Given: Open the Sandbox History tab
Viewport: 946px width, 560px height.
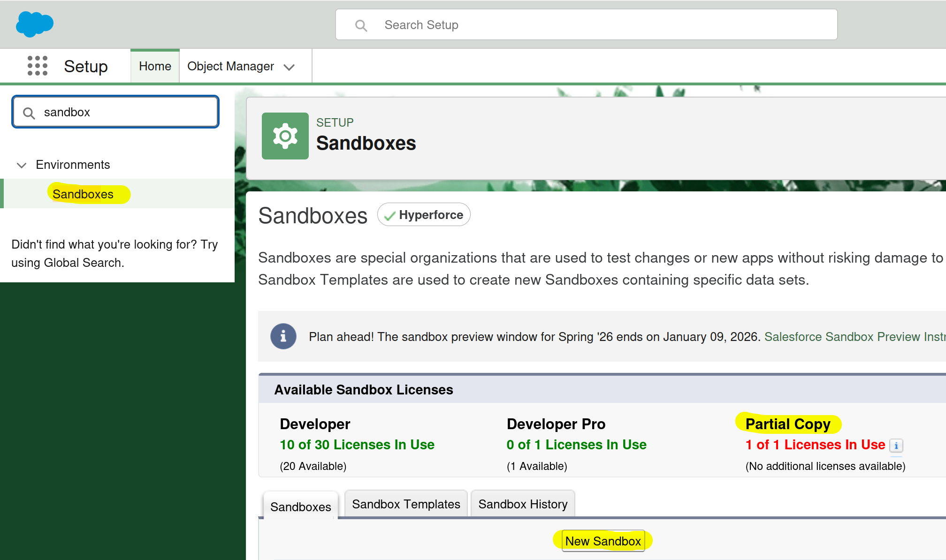Looking at the screenshot, I should pyautogui.click(x=523, y=504).
